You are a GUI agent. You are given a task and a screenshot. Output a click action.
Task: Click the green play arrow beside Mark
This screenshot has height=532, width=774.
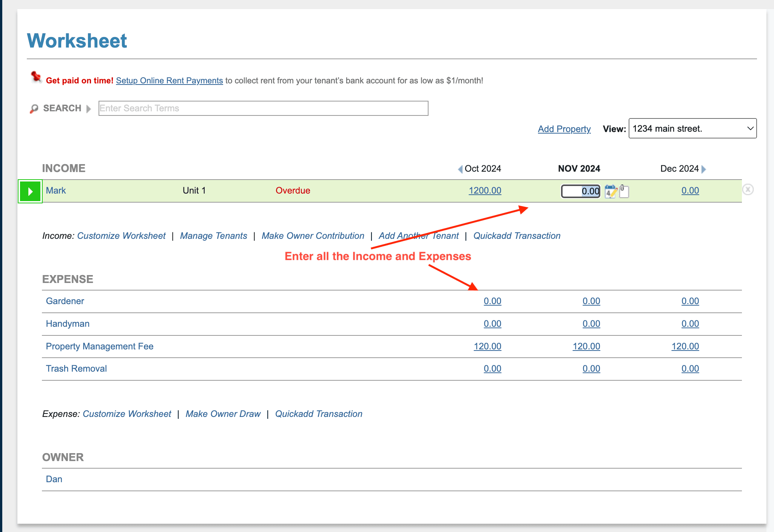pyautogui.click(x=30, y=191)
